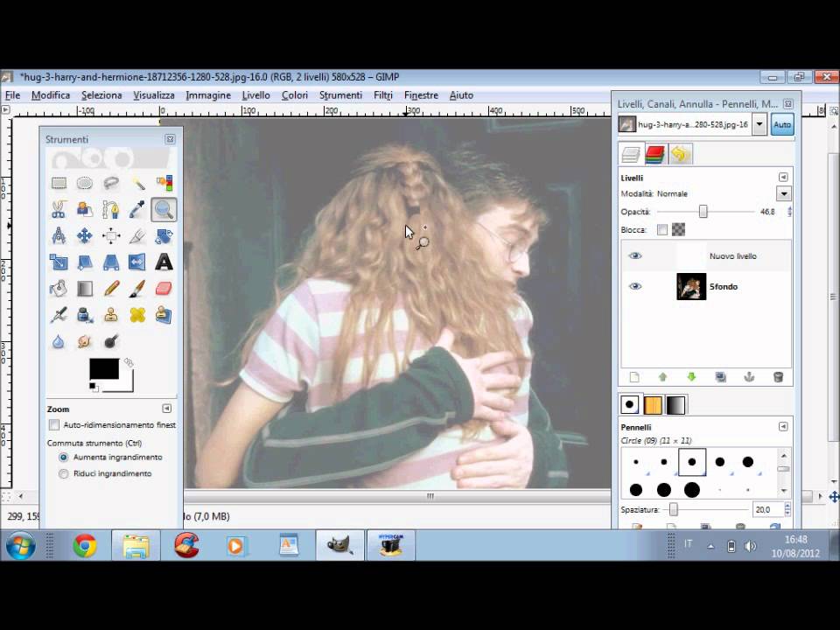Select the Fuzzy Select magic wand tool

[137, 183]
